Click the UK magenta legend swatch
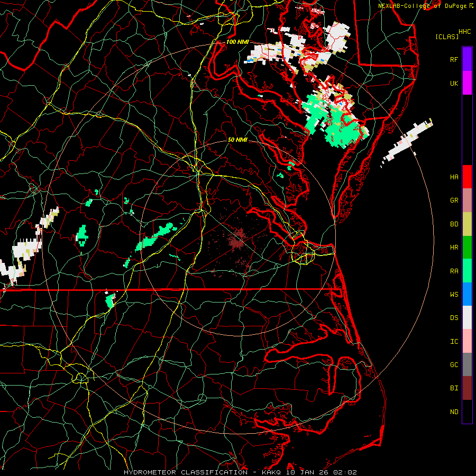 tap(467, 83)
